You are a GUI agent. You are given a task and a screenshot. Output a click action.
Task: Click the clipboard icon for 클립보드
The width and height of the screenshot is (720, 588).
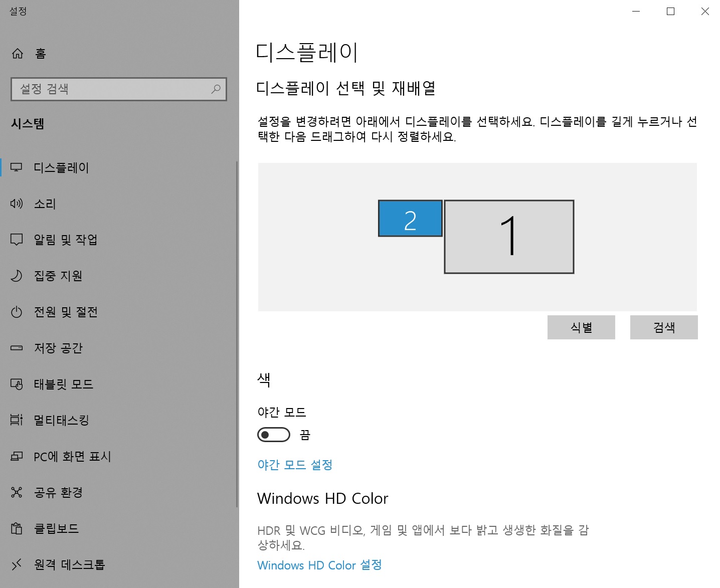click(x=17, y=528)
